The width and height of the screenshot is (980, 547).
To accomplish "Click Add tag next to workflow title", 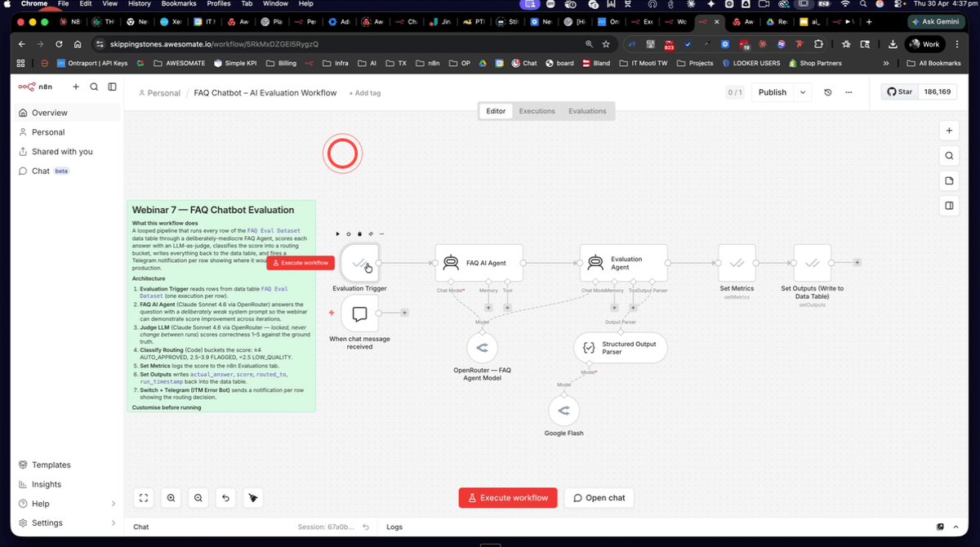I will click(364, 93).
